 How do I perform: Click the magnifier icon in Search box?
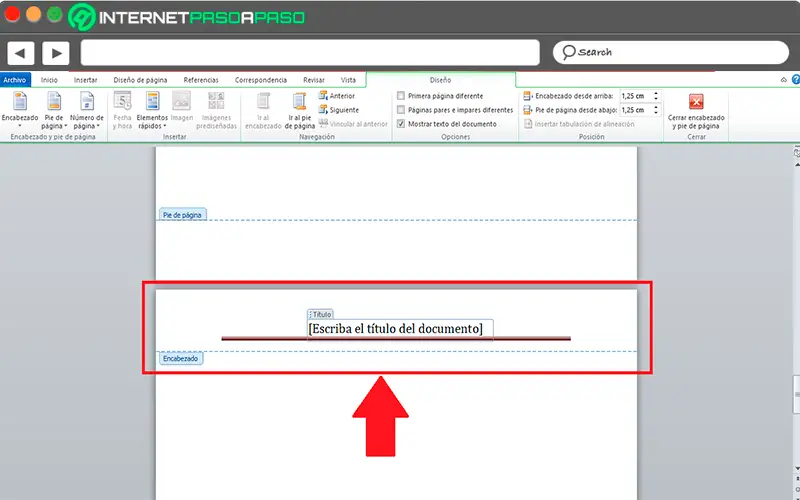click(x=568, y=52)
